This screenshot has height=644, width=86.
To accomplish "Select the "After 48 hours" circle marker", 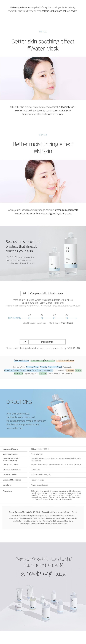I will (x=67, y=318).
